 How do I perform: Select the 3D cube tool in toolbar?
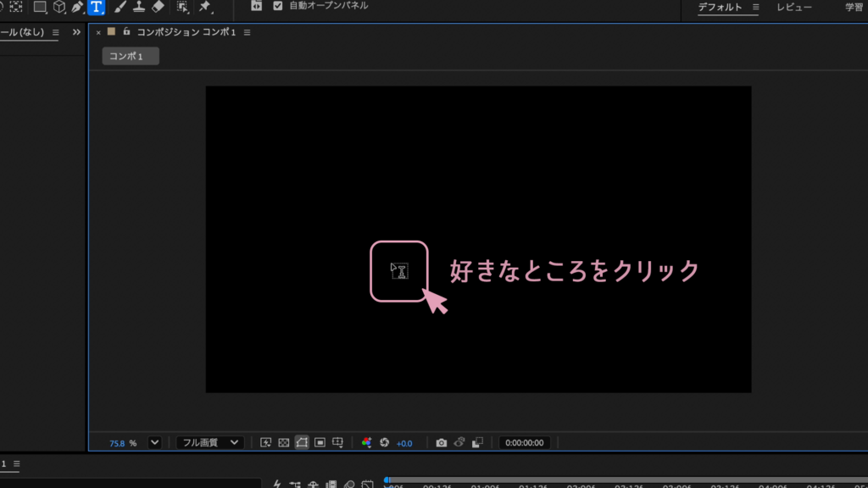58,7
